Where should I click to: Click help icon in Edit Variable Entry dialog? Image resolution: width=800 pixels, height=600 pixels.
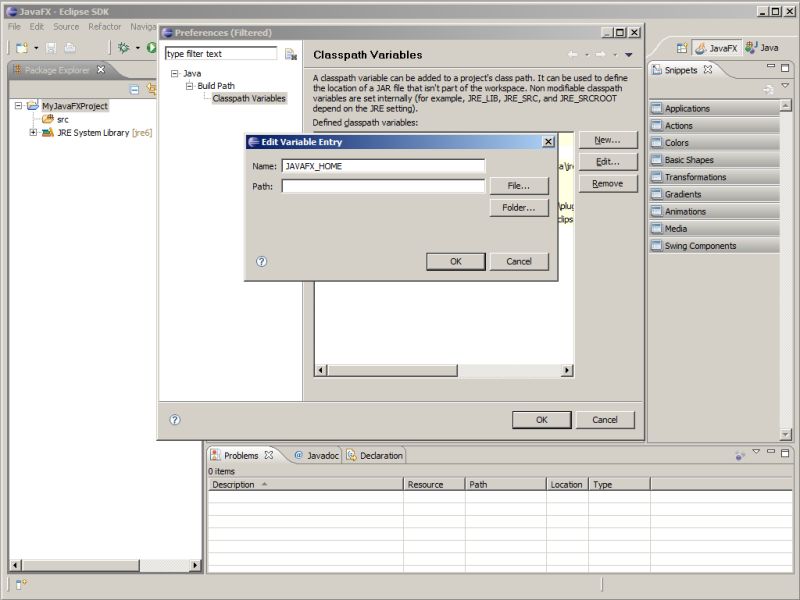(x=261, y=262)
